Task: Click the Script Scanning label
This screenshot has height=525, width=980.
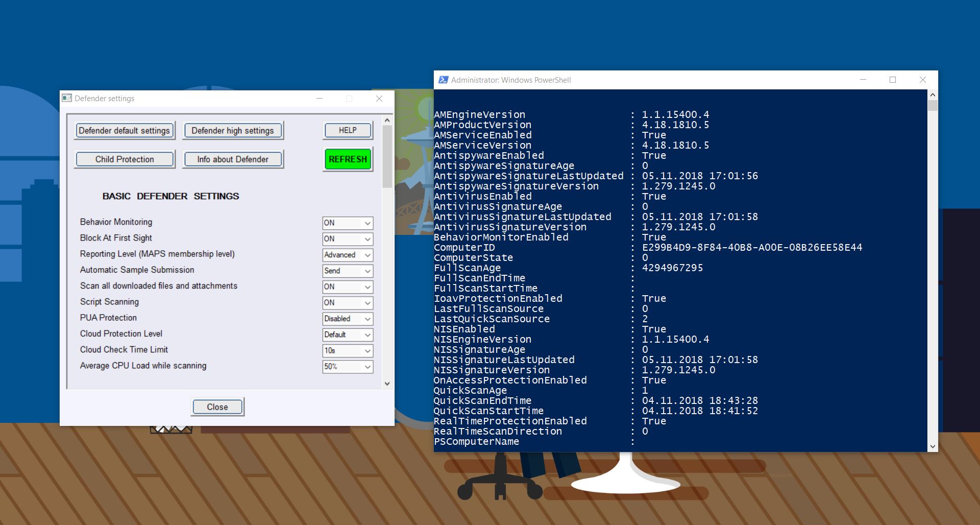Action: pos(109,302)
